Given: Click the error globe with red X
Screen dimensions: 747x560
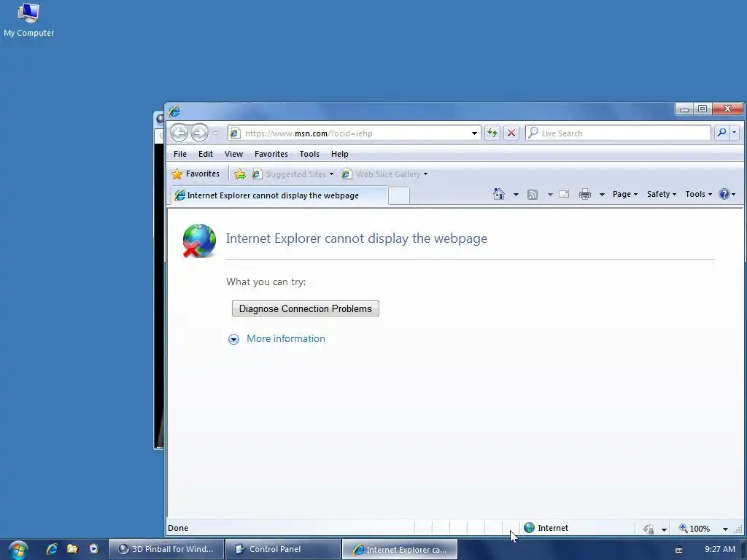Looking at the screenshot, I should [x=199, y=241].
